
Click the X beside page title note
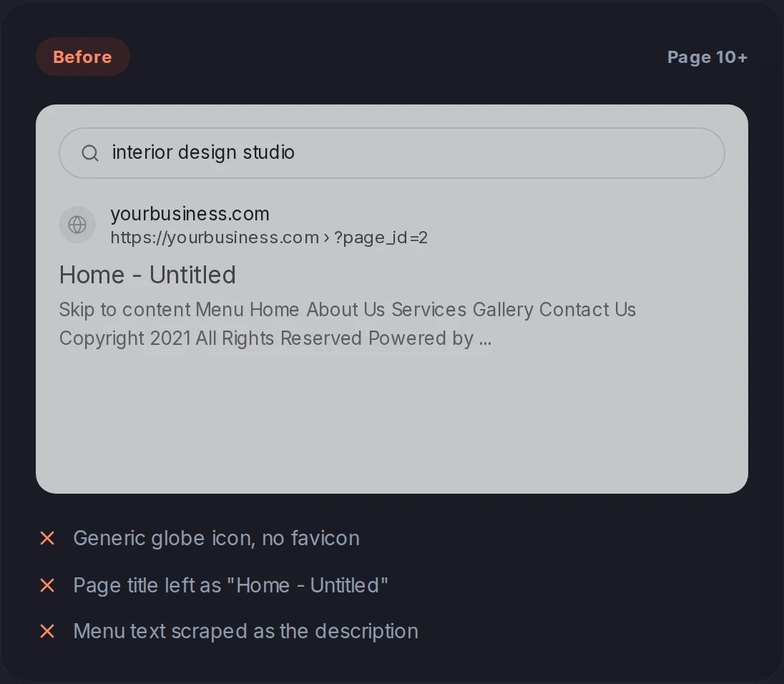click(47, 585)
